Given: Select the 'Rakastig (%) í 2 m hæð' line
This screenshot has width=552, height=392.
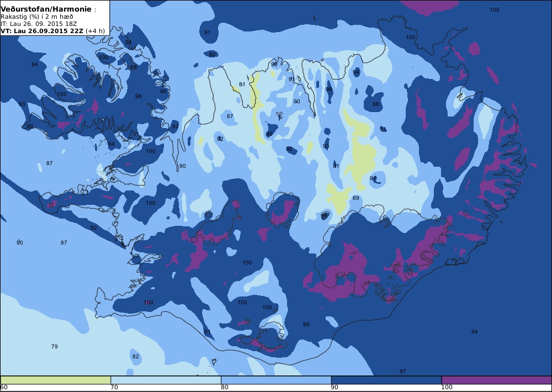Looking at the screenshot, I should pos(37,17).
